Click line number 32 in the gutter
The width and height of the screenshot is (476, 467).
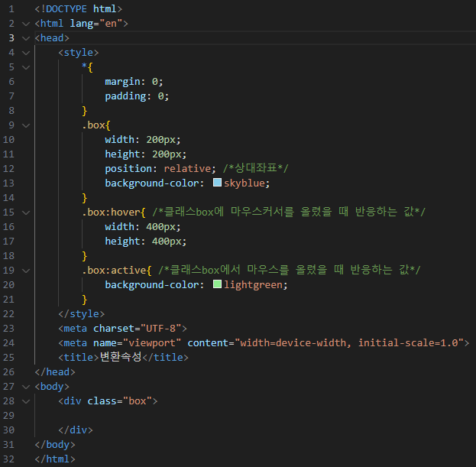[x=9, y=459]
